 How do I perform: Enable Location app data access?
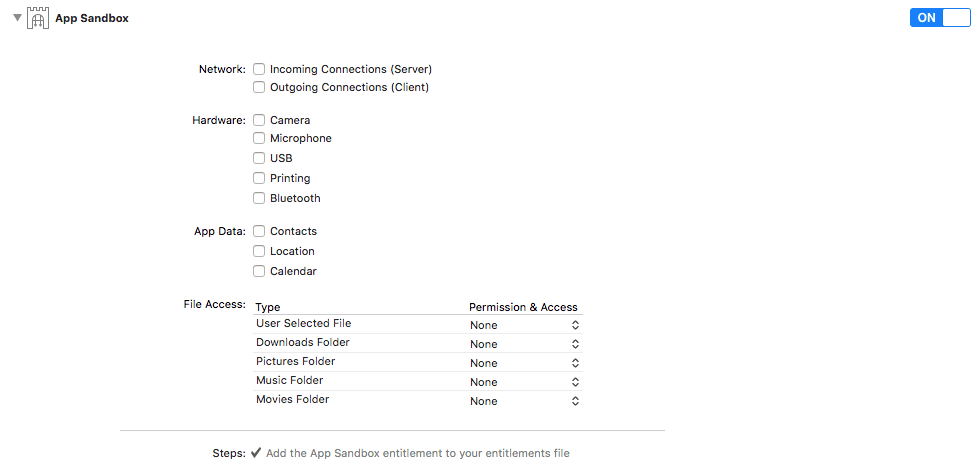coord(260,252)
